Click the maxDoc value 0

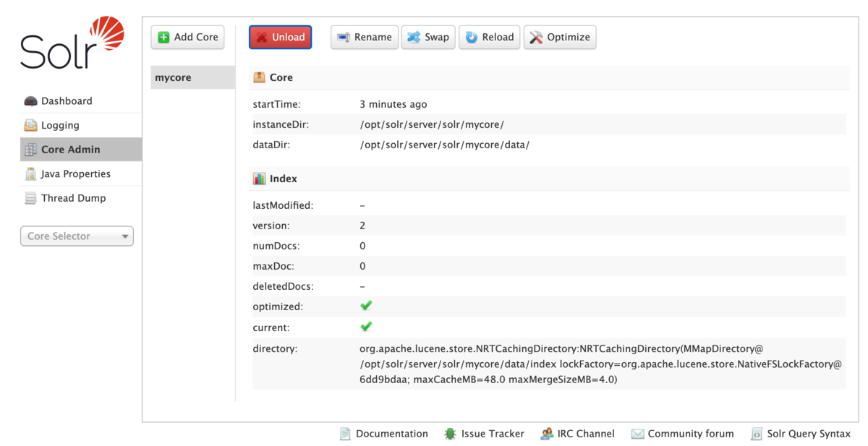(362, 266)
